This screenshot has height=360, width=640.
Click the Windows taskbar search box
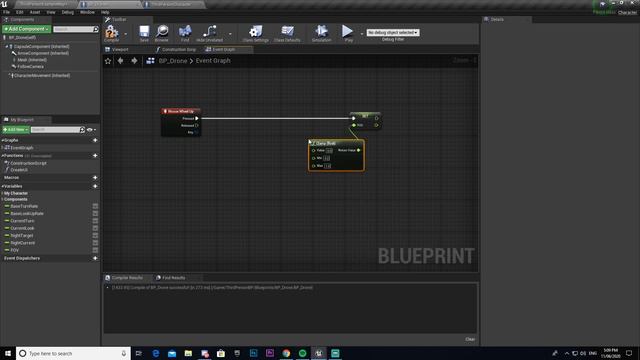pyautogui.click(x=73, y=353)
